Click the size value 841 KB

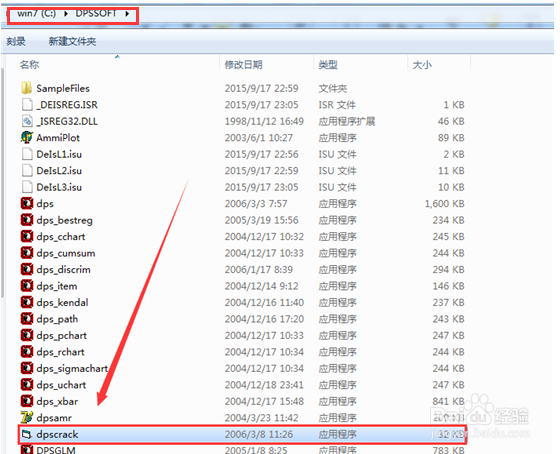(x=449, y=401)
